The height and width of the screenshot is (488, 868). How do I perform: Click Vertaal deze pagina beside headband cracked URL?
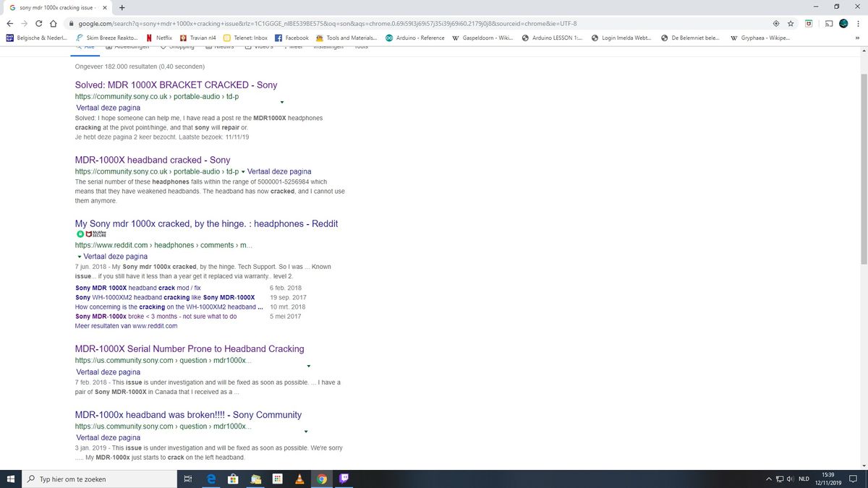[x=279, y=171]
